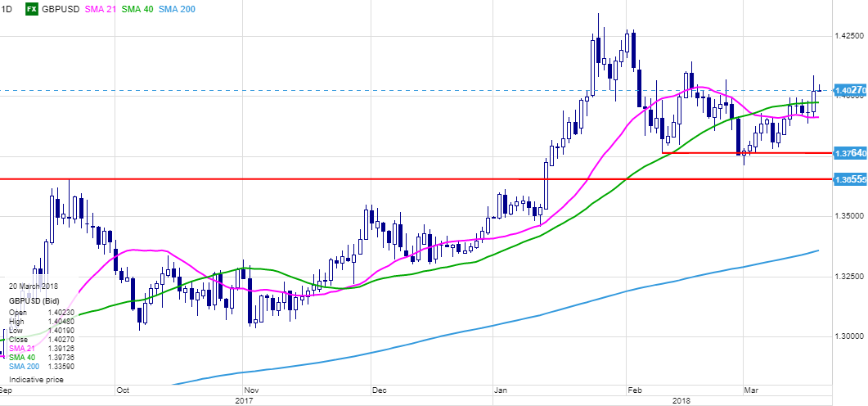
Task: Select the 1D timeframe label
Action: (6, 9)
